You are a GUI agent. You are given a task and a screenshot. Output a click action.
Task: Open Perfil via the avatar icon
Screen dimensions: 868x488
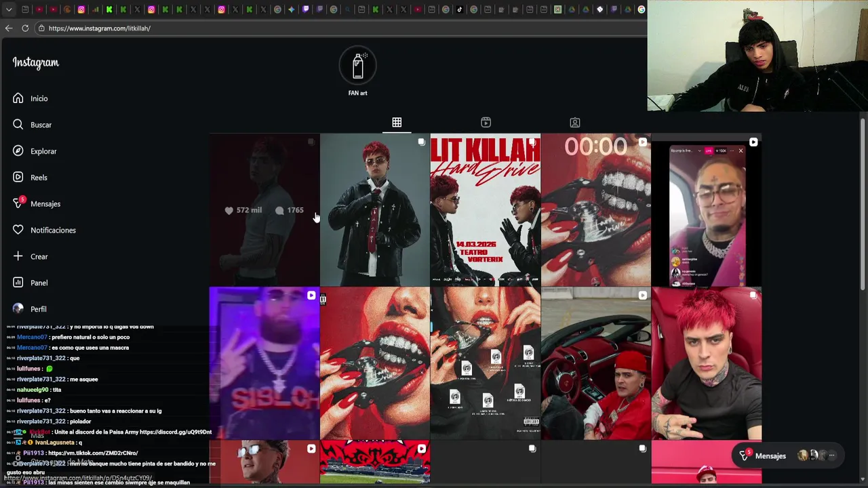tap(18, 309)
